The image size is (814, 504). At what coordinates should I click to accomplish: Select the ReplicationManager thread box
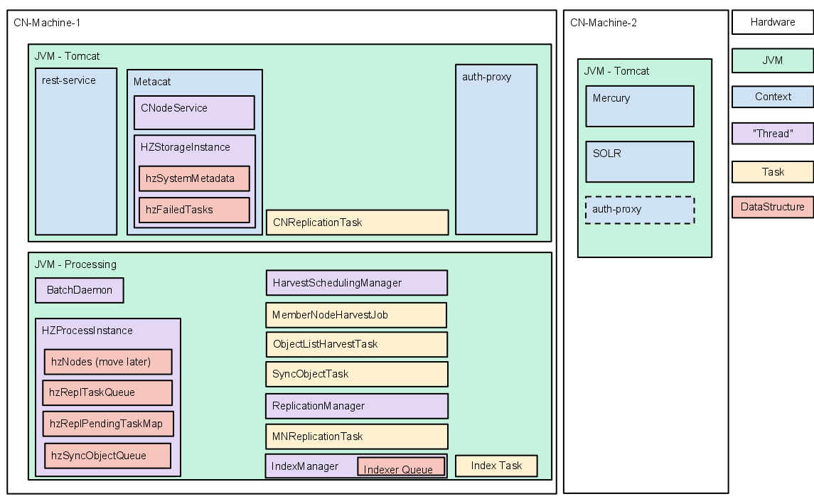tap(356, 406)
